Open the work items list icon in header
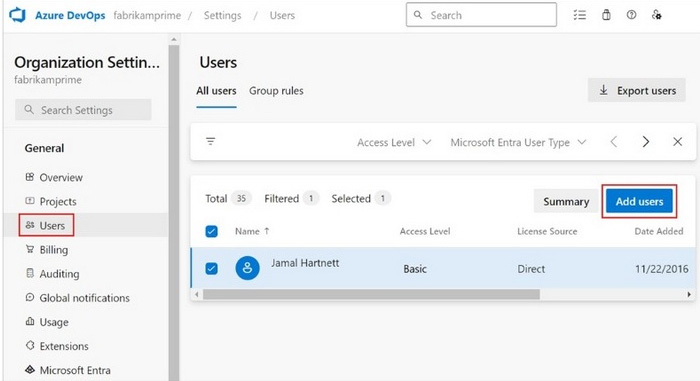Screen dimensions: 700x381 579,15
